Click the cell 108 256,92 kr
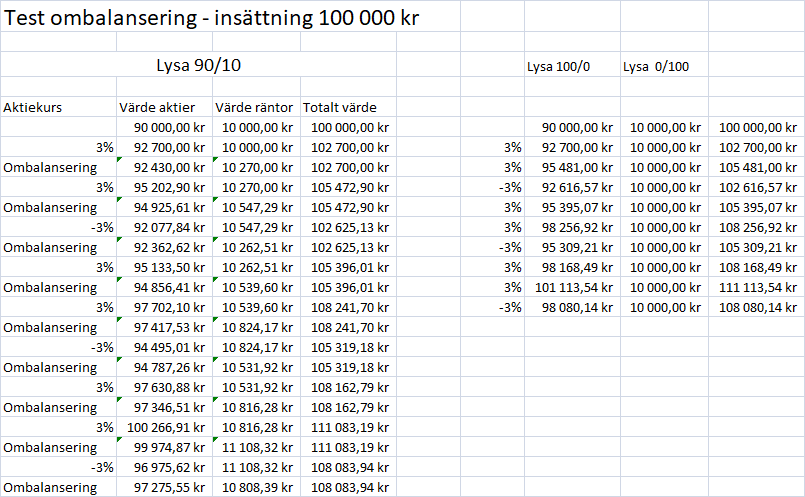 758,227
